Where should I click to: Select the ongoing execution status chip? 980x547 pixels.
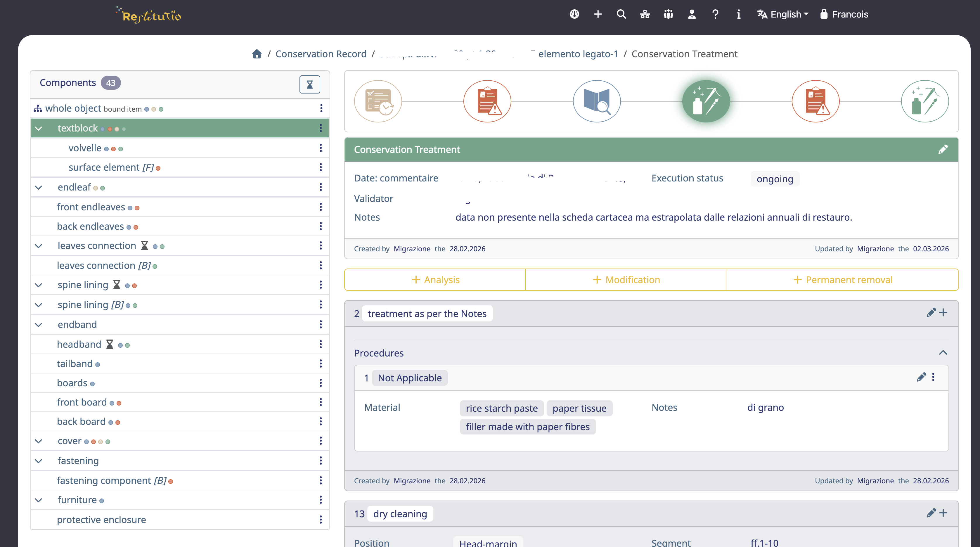[775, 179]
